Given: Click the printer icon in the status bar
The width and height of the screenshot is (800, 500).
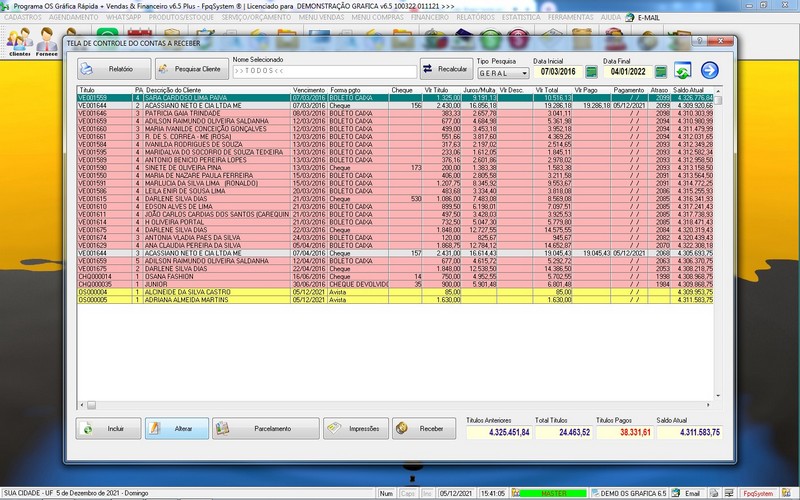Looking at the screenshot, I should click(714, 493).
